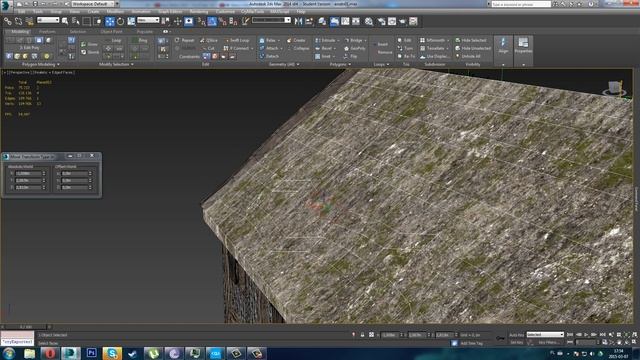Go to the animation end frame
Image resolution: width=640 pixels, height=360 pixels.
point(602,335)
